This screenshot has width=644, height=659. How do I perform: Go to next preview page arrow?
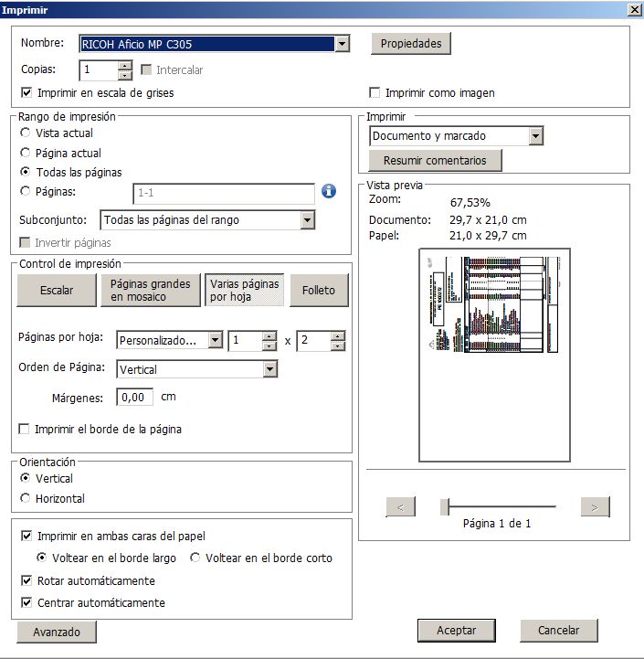pos(595,506)
